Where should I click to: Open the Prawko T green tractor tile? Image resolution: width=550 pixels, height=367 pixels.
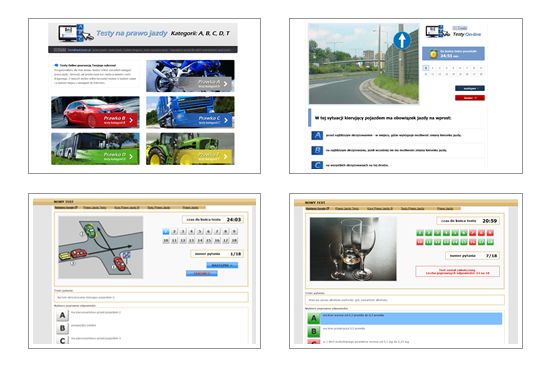point(190,149)
